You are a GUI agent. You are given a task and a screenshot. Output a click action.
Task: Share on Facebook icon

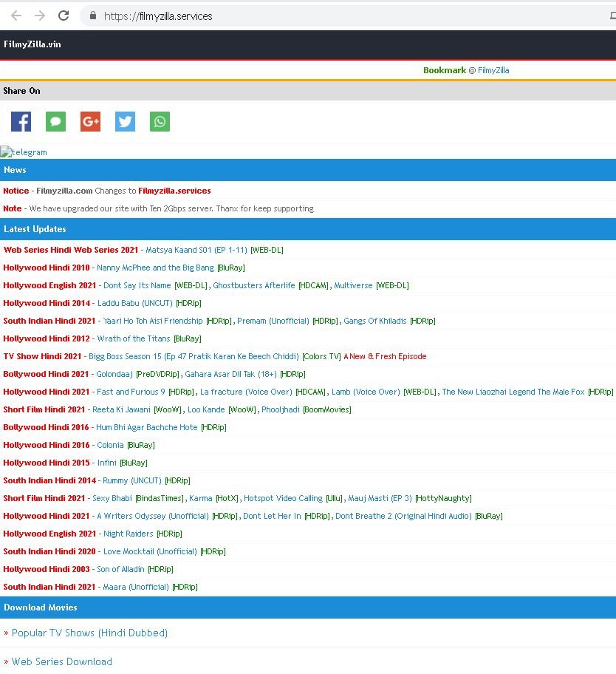[21, 121]
